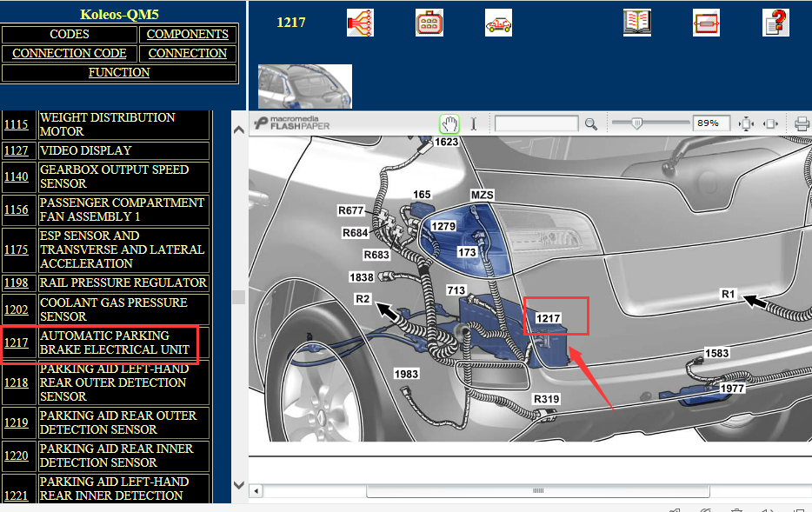
Task: Click the zoom slider handle
Action: click(637, 123)
